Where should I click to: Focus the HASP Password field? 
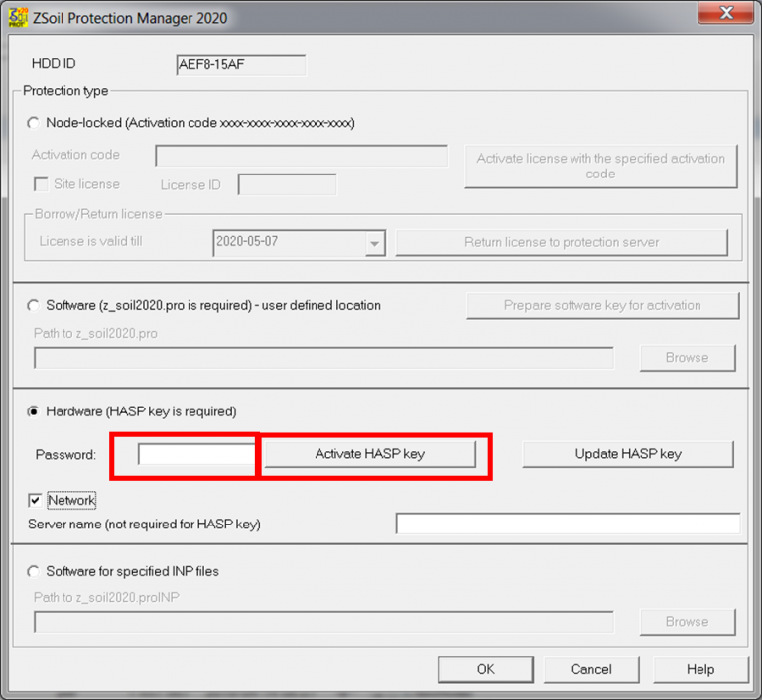pos(196,455)
